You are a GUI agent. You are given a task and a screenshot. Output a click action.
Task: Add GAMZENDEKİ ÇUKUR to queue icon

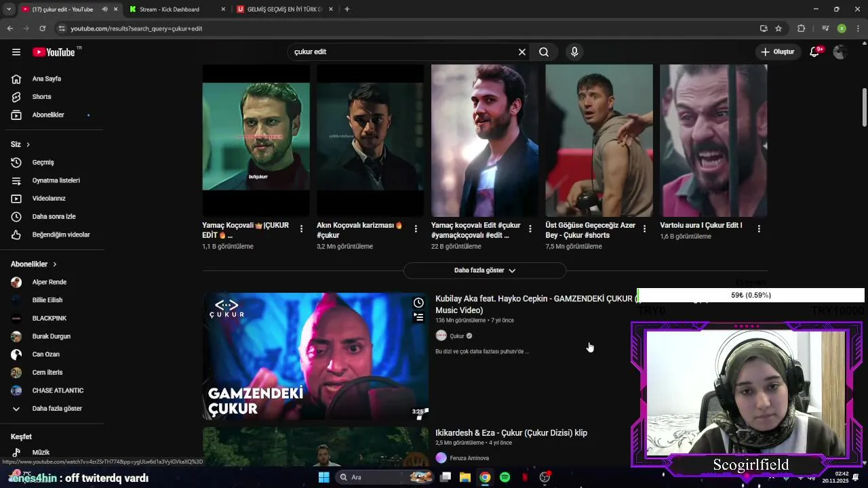pyautogui.click(x=418, y=317)
